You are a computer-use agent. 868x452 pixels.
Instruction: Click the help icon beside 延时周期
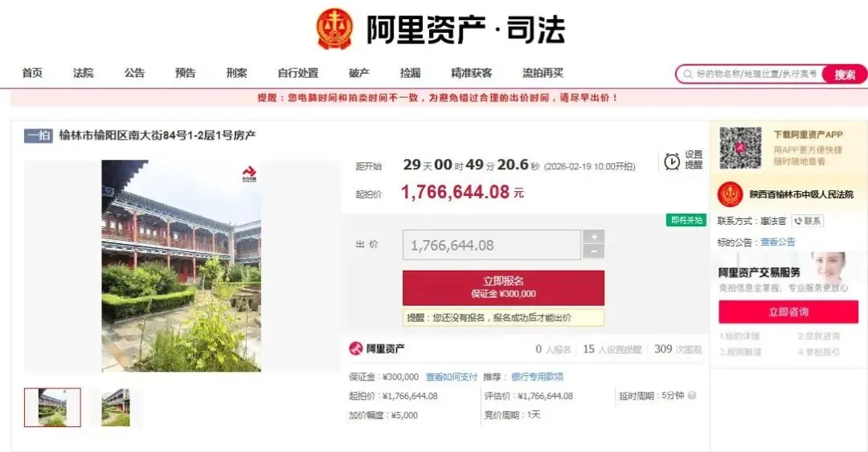692,396
